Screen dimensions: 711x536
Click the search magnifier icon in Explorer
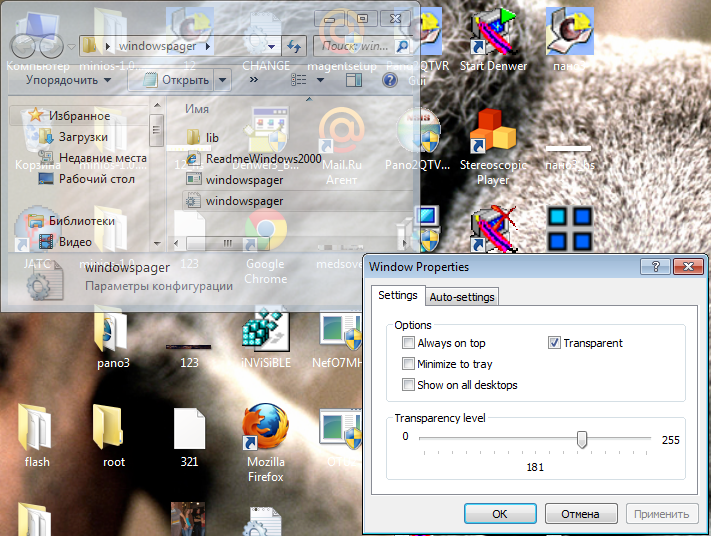[401, 46]
